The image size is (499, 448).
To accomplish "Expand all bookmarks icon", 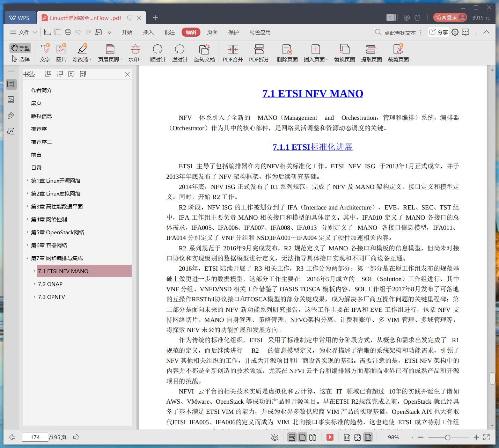I will pyautogui.click(x=49, y=74).
